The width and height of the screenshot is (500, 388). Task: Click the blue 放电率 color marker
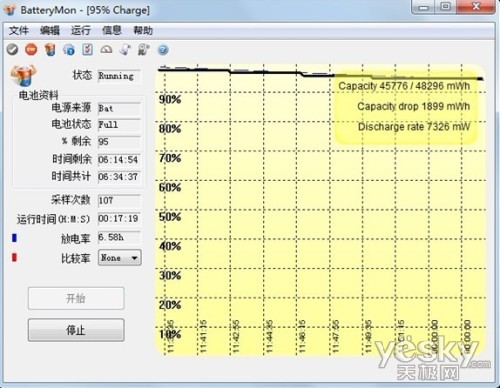[x=14, y=238]
